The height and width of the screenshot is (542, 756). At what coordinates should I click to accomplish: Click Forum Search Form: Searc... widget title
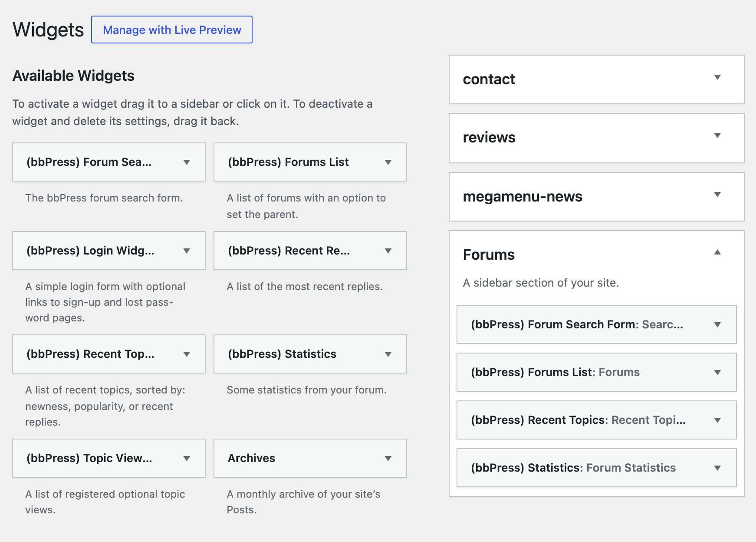[x=577, y=324]
